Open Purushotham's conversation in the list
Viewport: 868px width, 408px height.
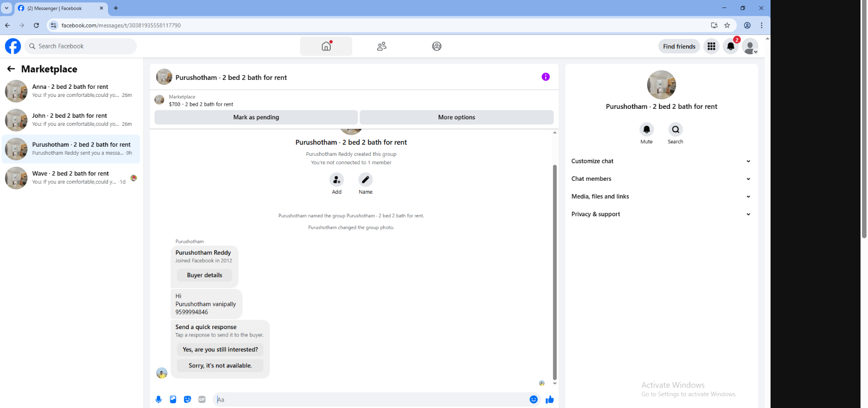[71, 149]
